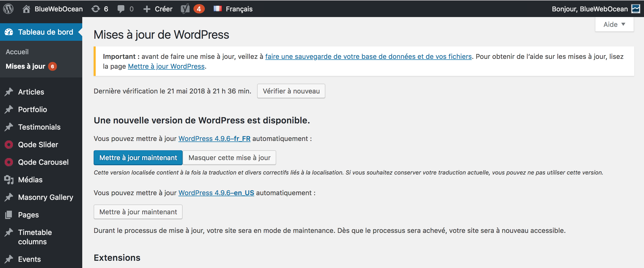Image resolution: width=644 pixels, height=268 pixels.
Task: Expand the Aide help dropdown
Action: coord(614,25)
